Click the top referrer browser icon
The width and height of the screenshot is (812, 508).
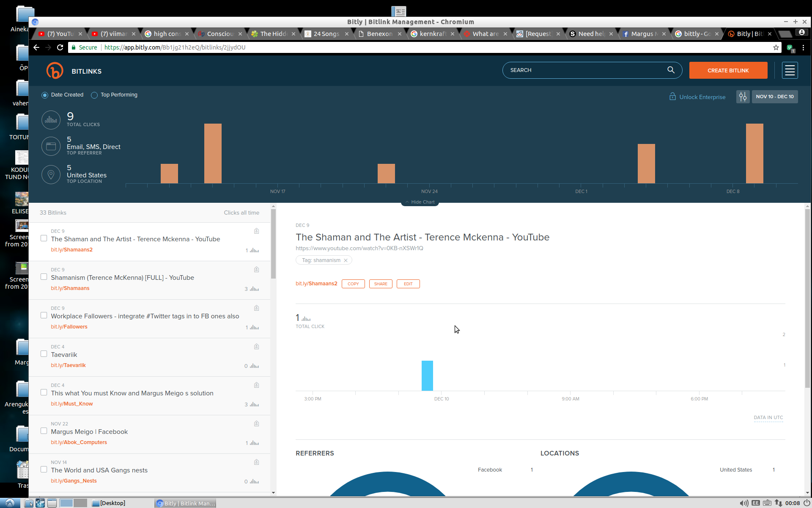coord(51,146)
